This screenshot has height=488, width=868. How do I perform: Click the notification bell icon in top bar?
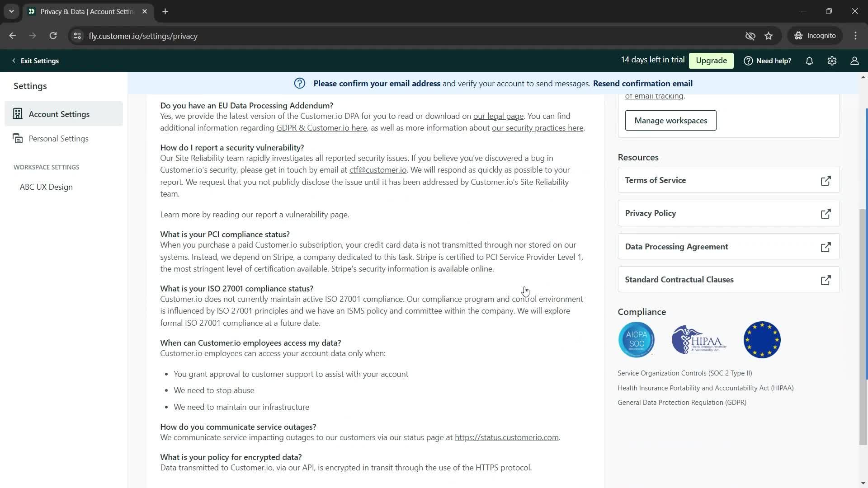tap(810, 60)
